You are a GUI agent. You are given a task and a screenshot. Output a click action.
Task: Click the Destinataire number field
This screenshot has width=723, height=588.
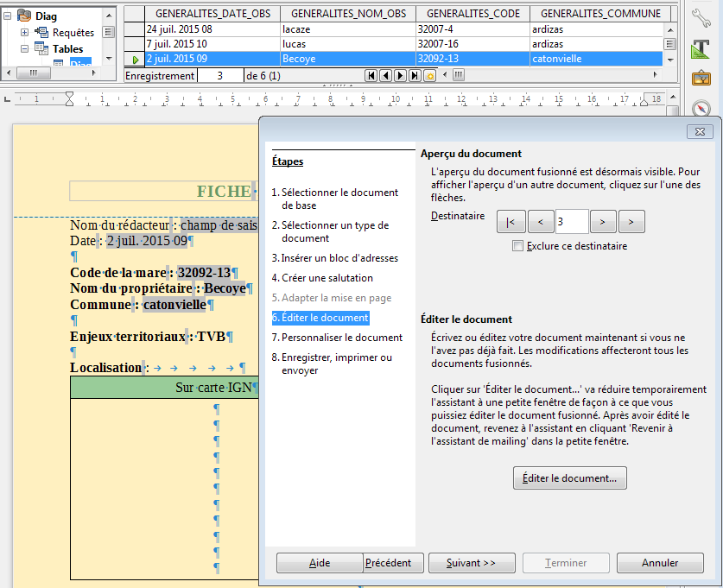click(572, 222)
